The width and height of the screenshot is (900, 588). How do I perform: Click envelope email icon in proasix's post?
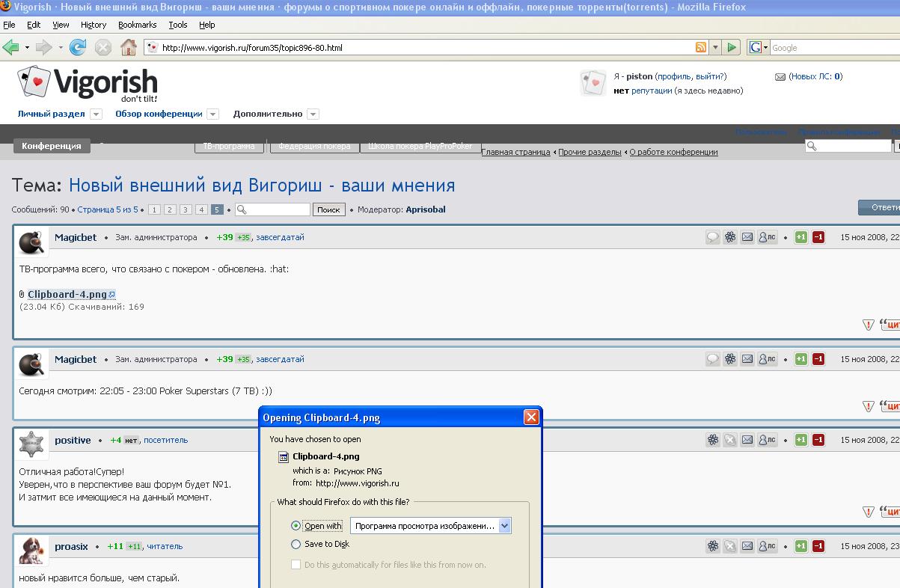(x=747, y=546)
